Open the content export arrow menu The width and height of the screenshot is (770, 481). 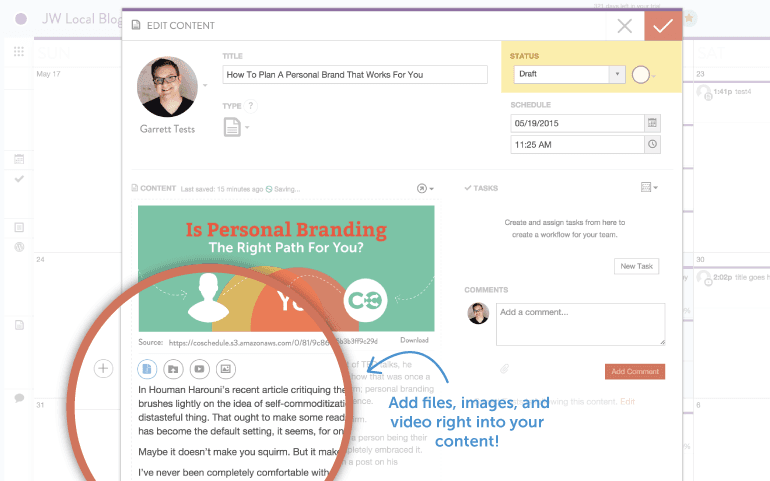coord(425,188)
